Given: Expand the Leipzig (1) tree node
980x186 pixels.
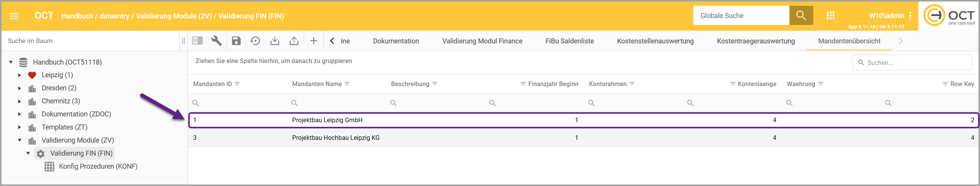Looking at the screenshot, I should coord(19,75).
